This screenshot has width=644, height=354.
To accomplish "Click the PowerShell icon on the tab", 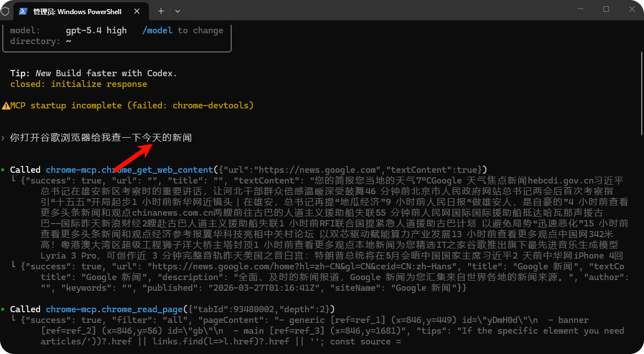I will click(x=24, y=11).
